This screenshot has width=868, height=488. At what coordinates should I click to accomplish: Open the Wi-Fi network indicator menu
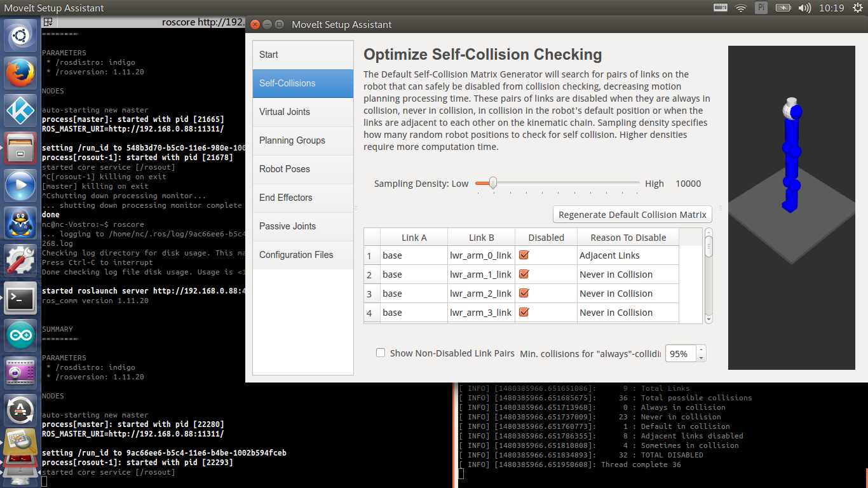tap(740, 8)
